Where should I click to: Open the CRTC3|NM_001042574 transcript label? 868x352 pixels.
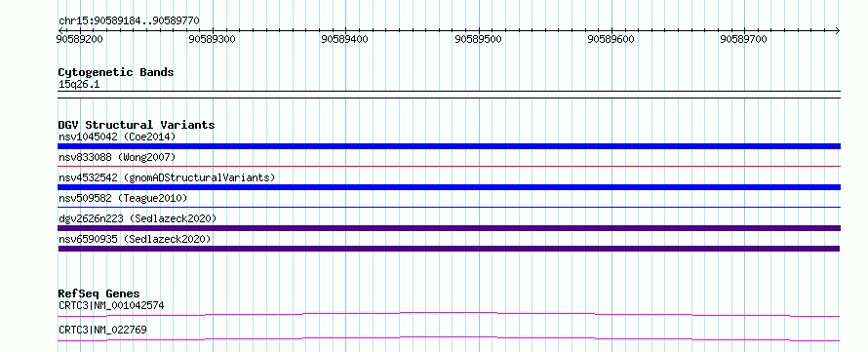tap(111, 305)
